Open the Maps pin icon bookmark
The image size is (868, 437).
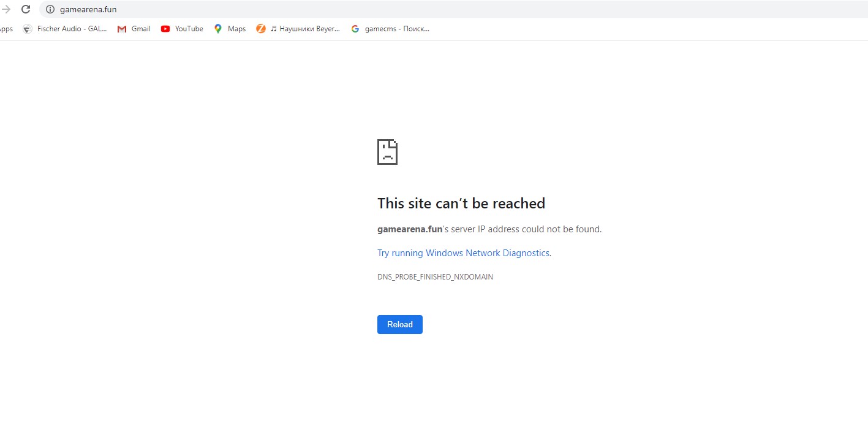[x=218, y=29]
